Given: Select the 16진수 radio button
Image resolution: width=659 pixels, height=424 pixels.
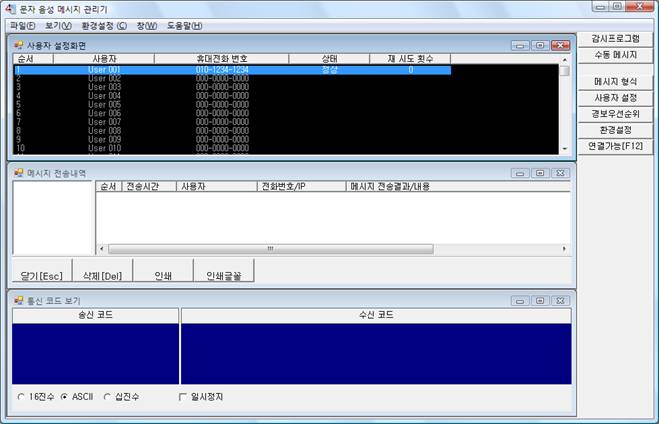Looking at the screenshot, I should [22, 397].
